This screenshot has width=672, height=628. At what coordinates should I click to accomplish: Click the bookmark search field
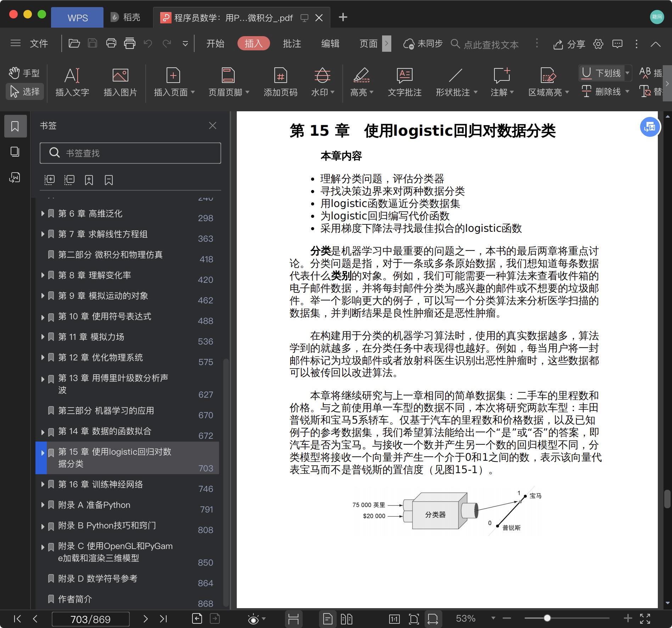point(130,153)
